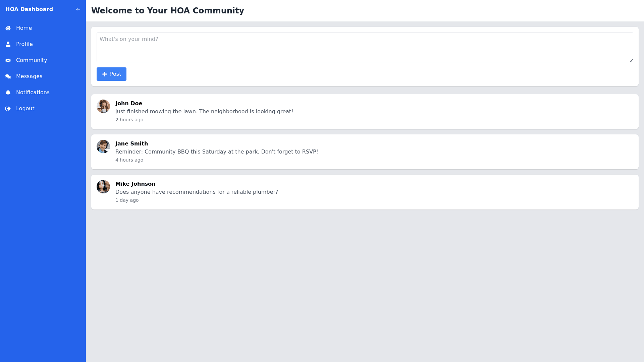This screenshot has height=362, width=644.
Task: Focus the "What's on your mind?" text box
Action: coord(365,47)
